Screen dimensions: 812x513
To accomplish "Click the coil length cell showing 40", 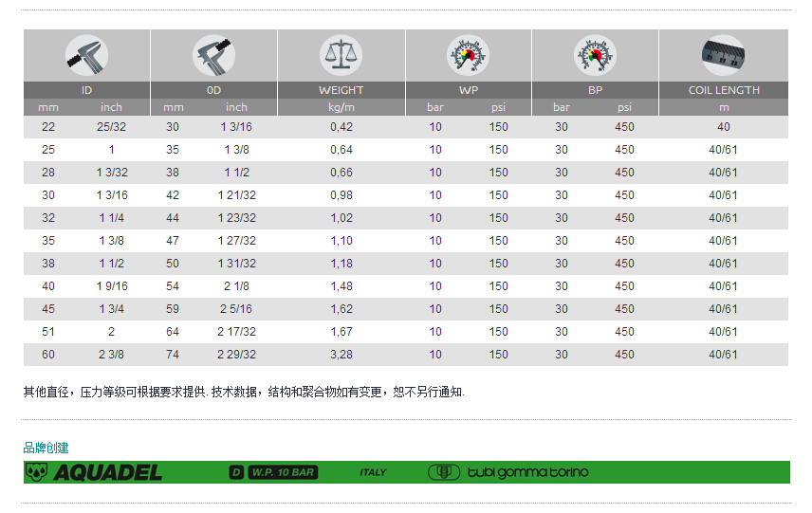I will coord(723,127).
